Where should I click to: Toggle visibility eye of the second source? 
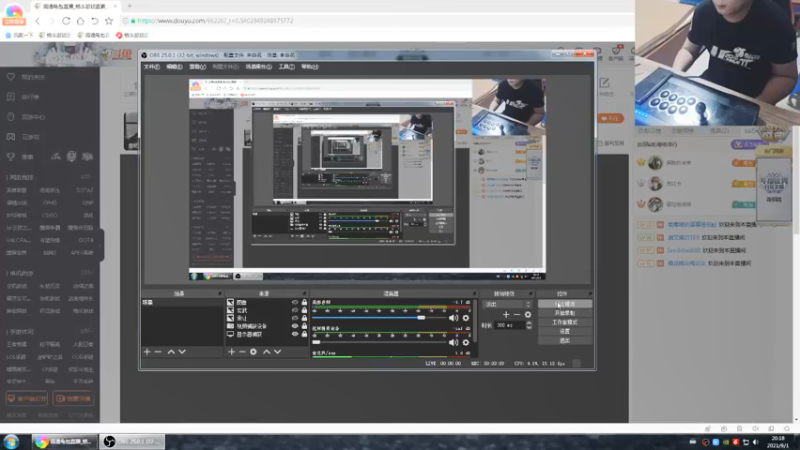click(x=295, y=310)
